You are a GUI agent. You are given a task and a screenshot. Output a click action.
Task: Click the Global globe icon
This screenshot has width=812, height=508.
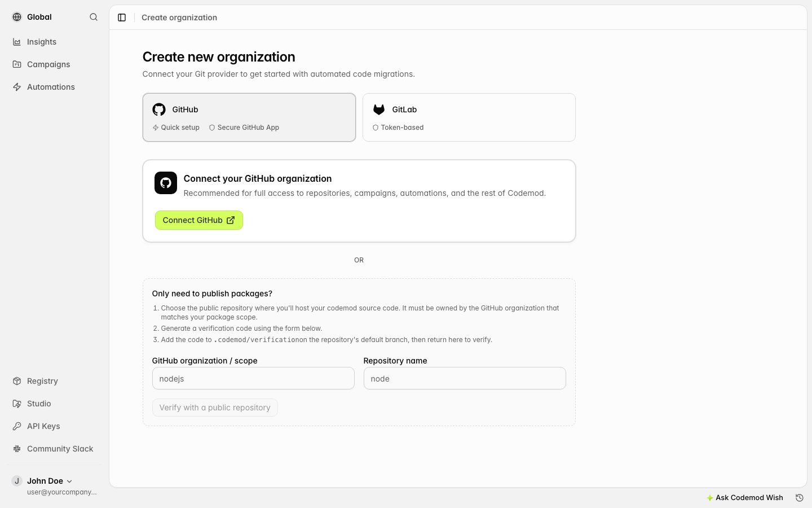[17, 17]
